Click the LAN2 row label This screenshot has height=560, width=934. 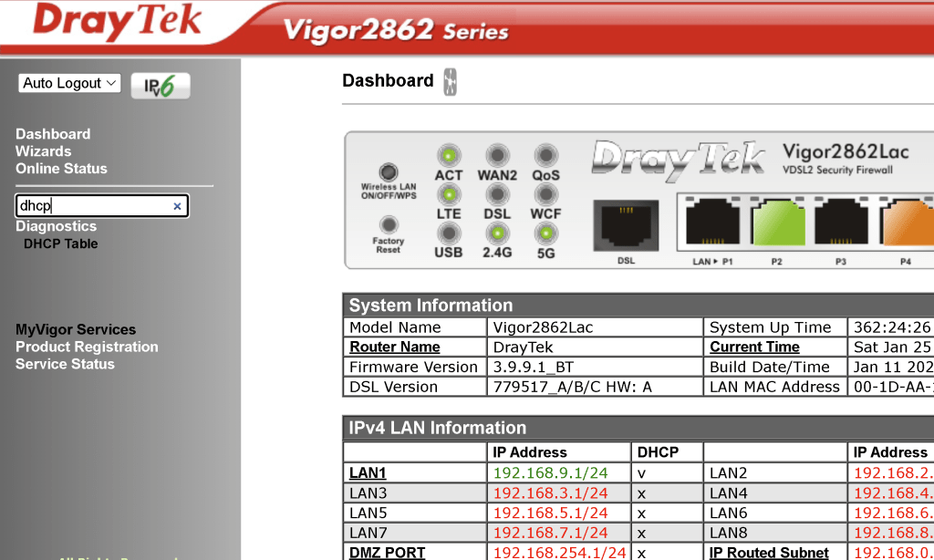point(728,473)
